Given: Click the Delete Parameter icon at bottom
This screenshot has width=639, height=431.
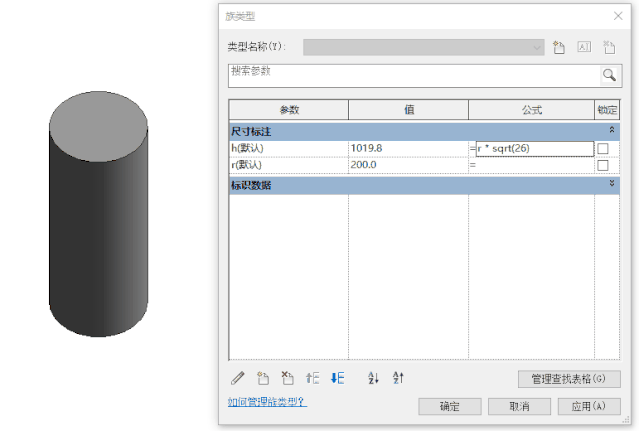Looking at the screenshot, I should point(287,378).
